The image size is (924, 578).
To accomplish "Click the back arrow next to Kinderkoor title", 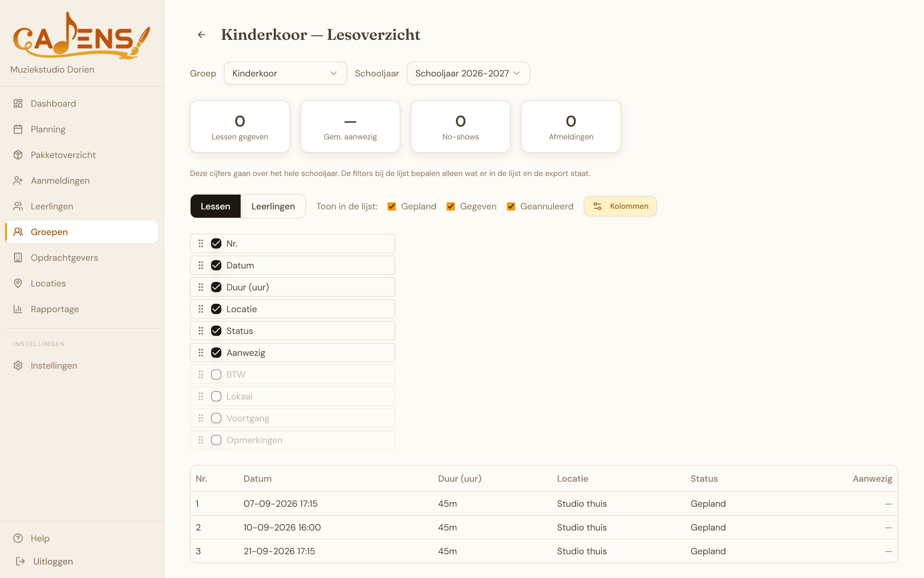I will pyautogui.click(x=201, y=35).
